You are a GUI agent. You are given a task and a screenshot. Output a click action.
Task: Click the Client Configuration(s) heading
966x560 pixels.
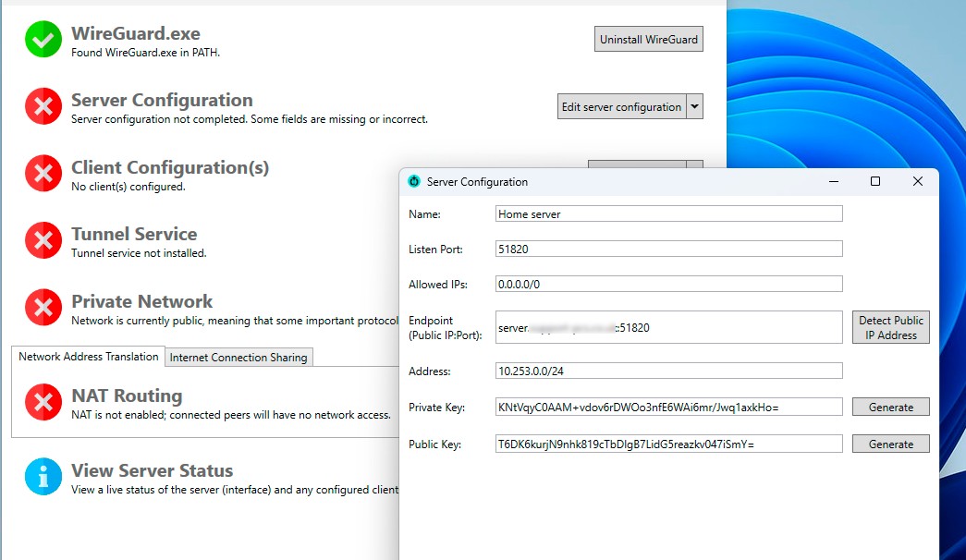[170, 167]
